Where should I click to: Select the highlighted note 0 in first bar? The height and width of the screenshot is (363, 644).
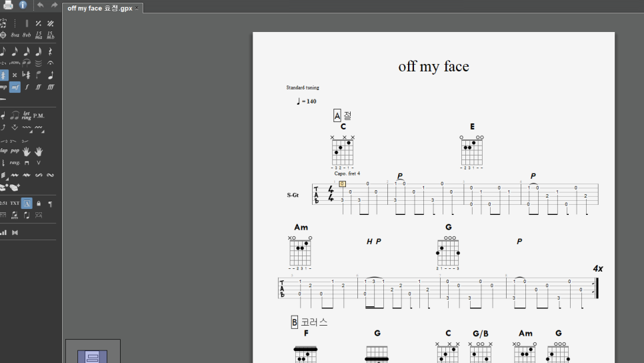click(342, 184)
